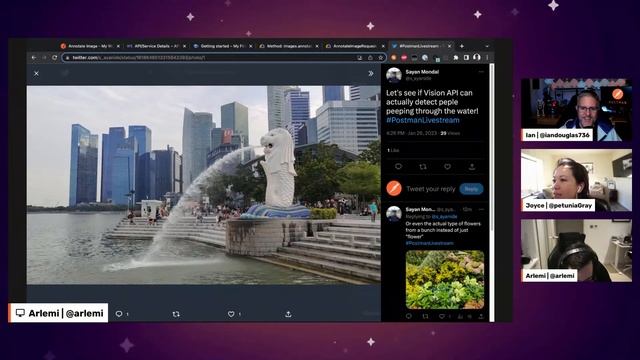Screen dimensions: 640x360
Task: Open Sayan Mondal's profile name link
Action: 422,72
